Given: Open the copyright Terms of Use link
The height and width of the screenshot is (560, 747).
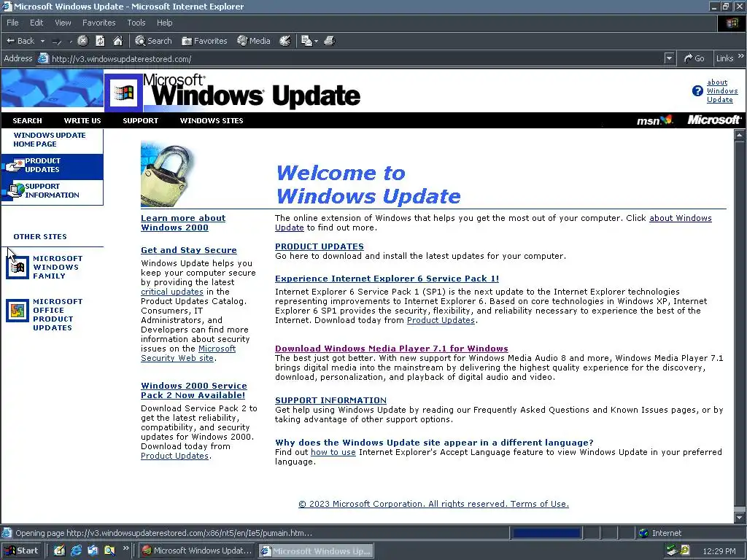Looking at the screenshot, I should [x=433, y=504].
